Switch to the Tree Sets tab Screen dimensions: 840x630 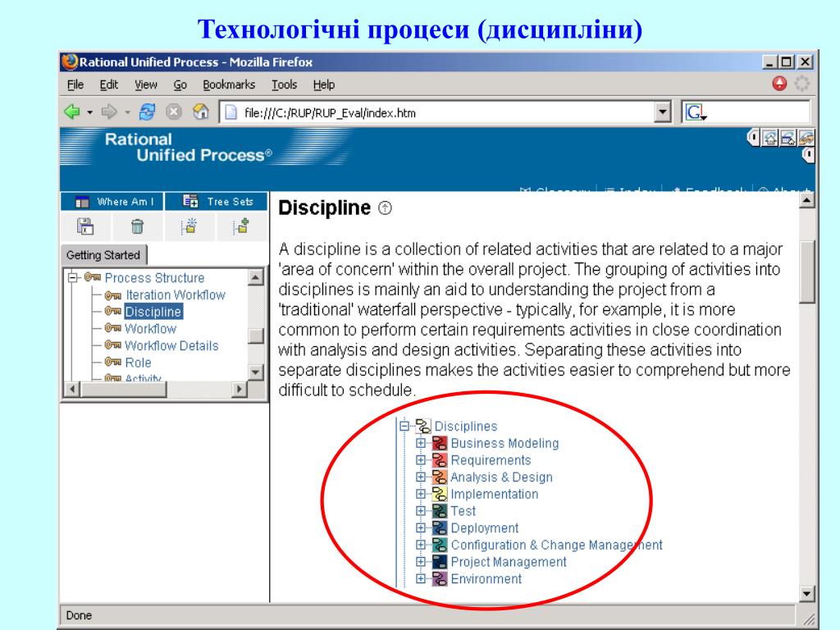217,202
